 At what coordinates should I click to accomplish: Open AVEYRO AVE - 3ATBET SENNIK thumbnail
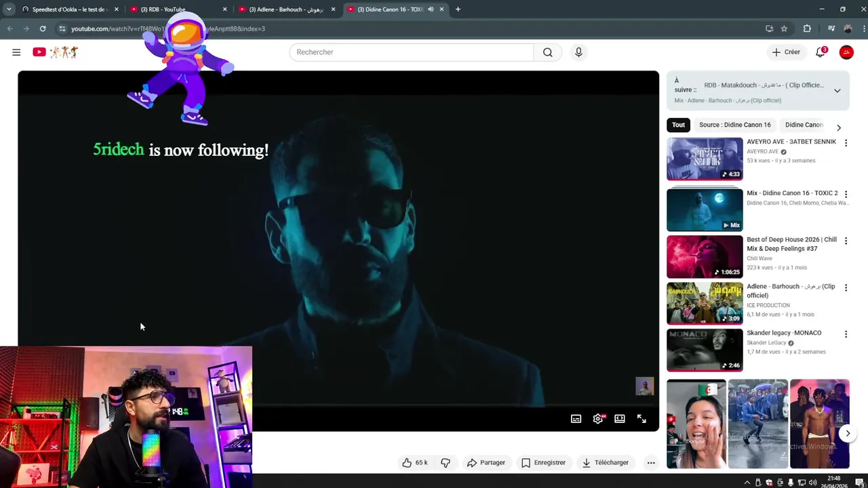(x=705, y=159)
